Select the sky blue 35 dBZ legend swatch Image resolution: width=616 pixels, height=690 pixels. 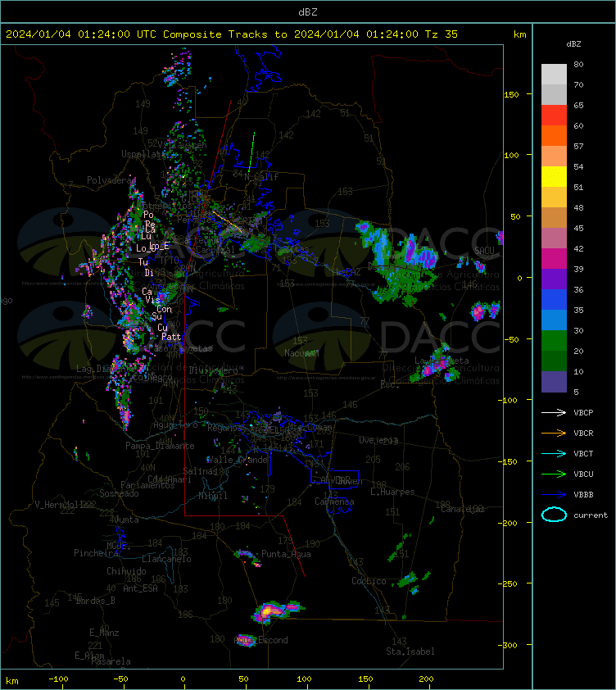pyautogui.click(x=554, y=320)
